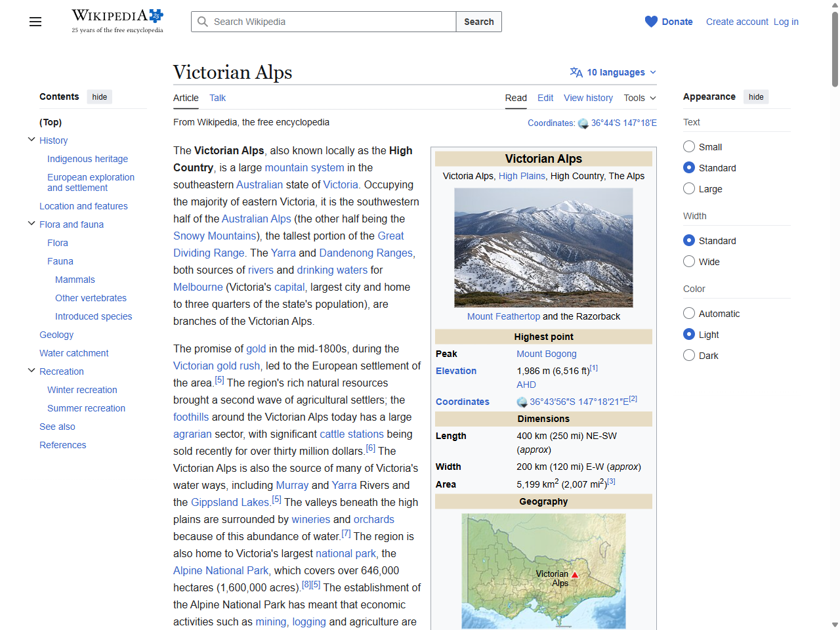Go to (Top) of contents

click(x=51, y=122)
